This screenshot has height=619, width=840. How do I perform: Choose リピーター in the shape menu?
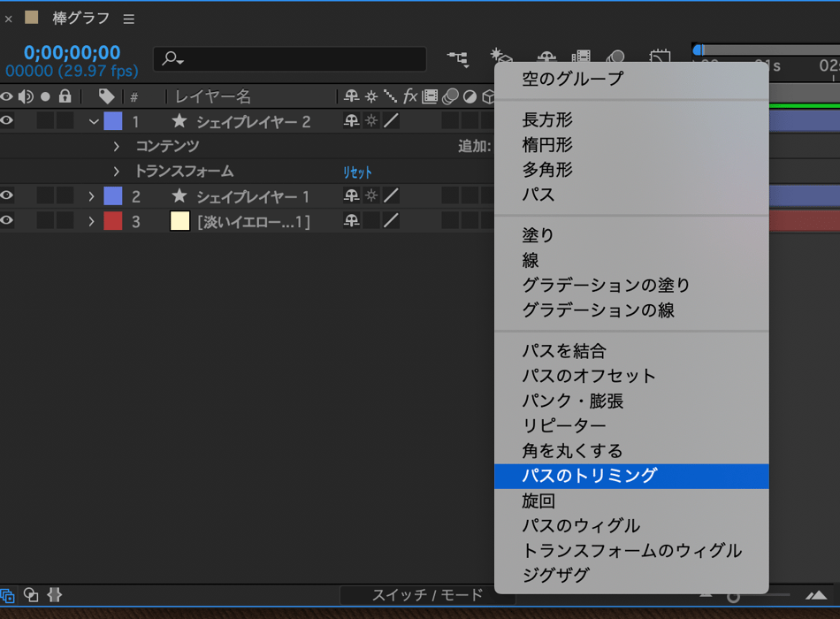[x=564, y=426]
